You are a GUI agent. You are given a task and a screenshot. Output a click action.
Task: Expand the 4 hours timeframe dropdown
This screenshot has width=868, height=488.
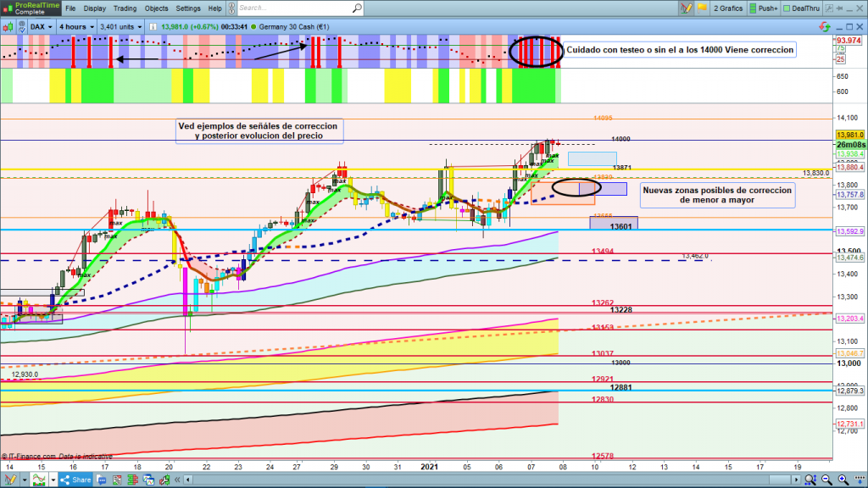point(76,26)
